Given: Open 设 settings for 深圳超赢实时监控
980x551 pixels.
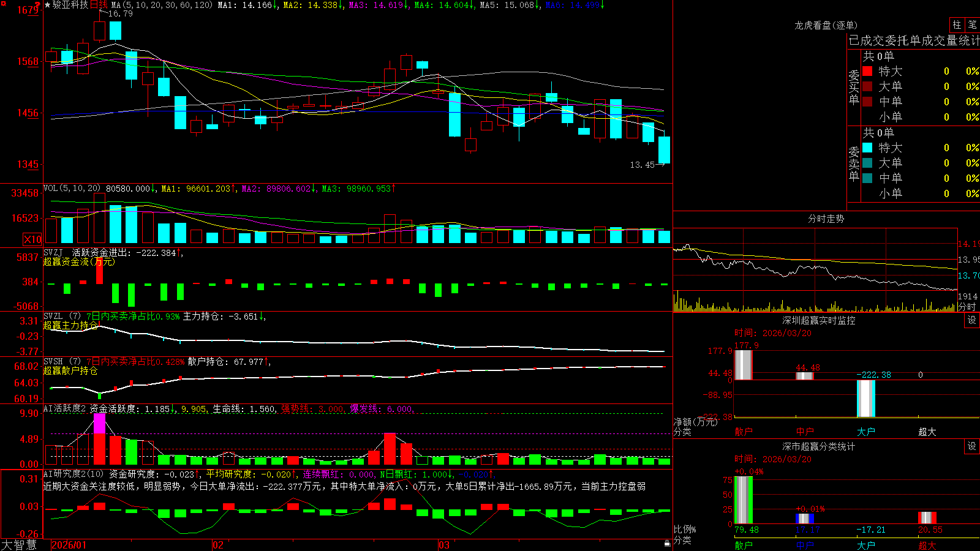Looking at the screenshot, I should (x=972, y=320).
